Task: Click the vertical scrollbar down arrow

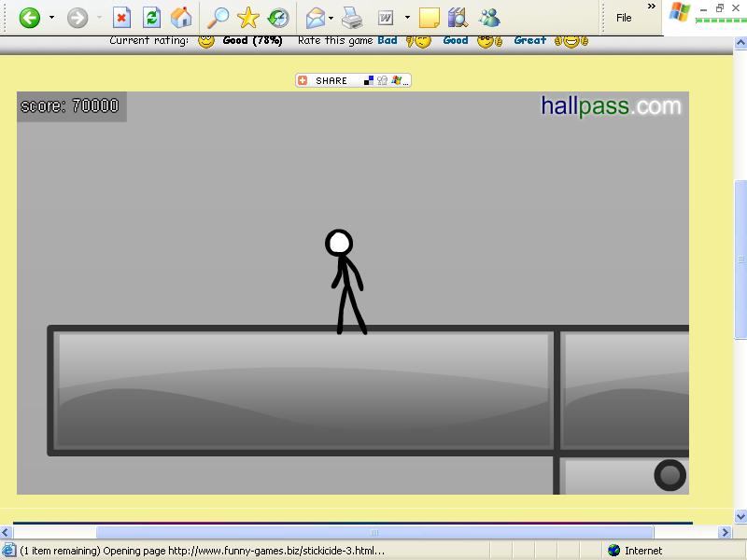Action: click(740, 516)
